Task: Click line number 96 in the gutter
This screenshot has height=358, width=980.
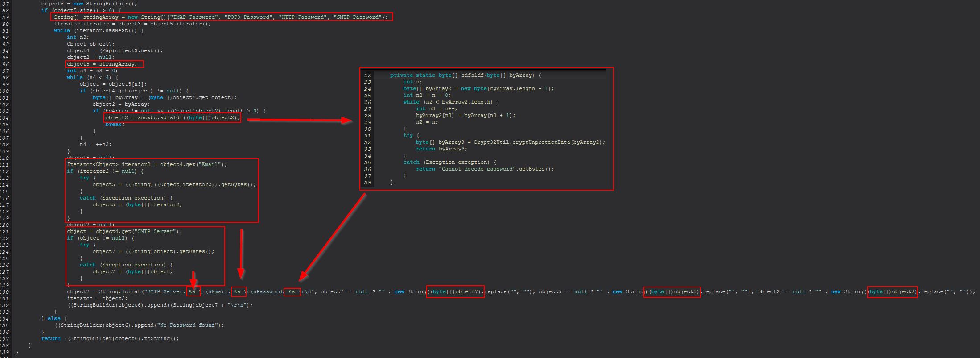Action: click(x=5, y=64)
